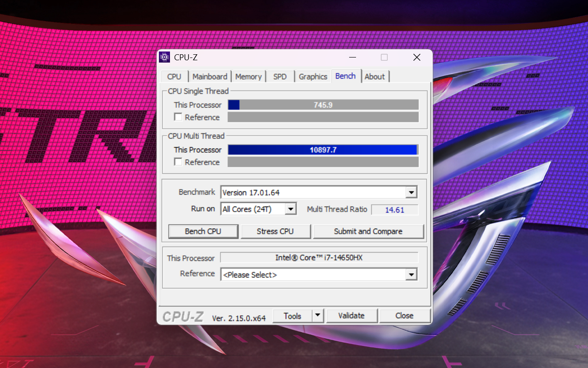Expand the Reference processor dropdown arrow

411,275
